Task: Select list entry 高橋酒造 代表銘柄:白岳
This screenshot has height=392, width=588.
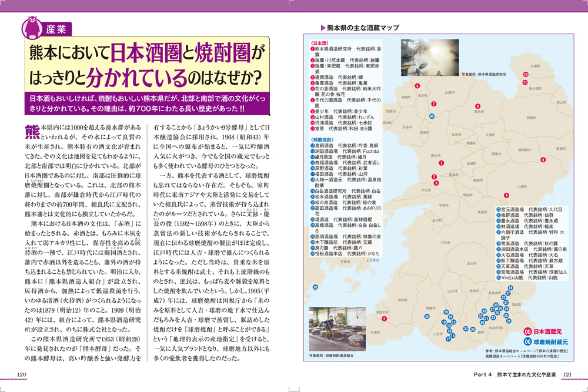Action: pos(346,228)
